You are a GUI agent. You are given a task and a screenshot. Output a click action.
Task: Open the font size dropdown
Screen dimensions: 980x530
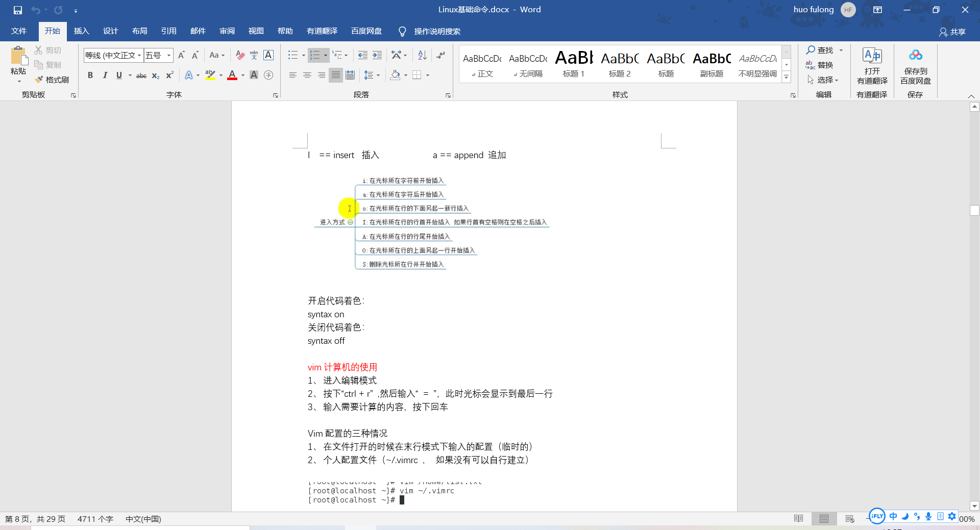(x=168, y=55)
